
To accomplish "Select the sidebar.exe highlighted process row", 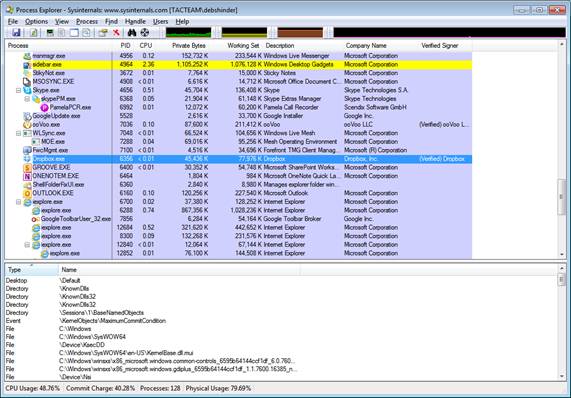I will [238, 64].
